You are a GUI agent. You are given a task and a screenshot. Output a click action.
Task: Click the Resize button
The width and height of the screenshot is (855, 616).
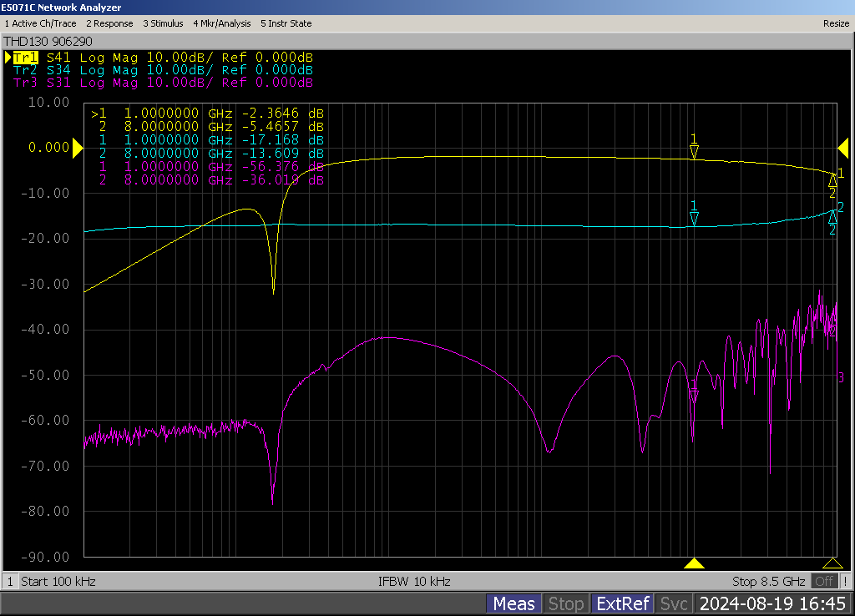[x=836, y=23]
